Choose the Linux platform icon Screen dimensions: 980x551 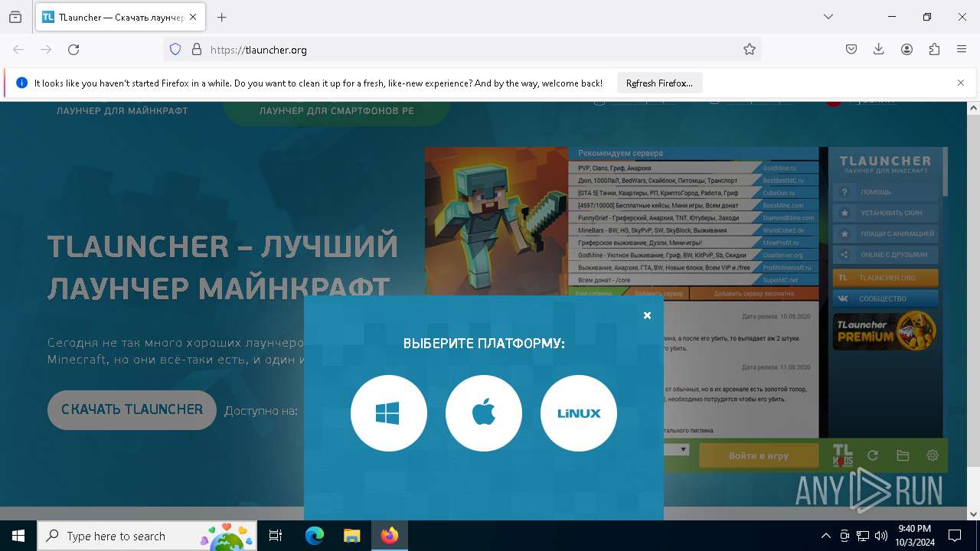pos(579,413)
